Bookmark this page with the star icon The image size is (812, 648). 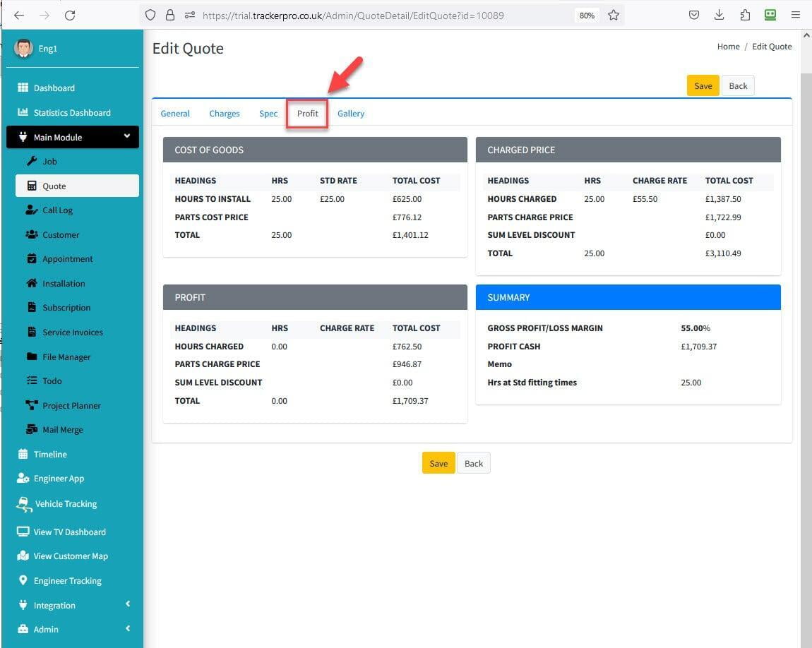614,15
